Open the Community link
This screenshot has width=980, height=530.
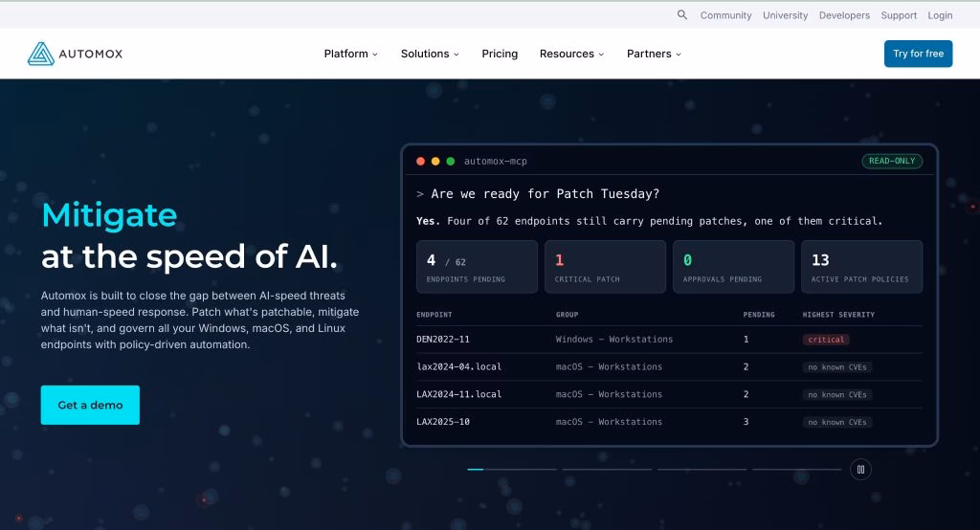point(725,15)
